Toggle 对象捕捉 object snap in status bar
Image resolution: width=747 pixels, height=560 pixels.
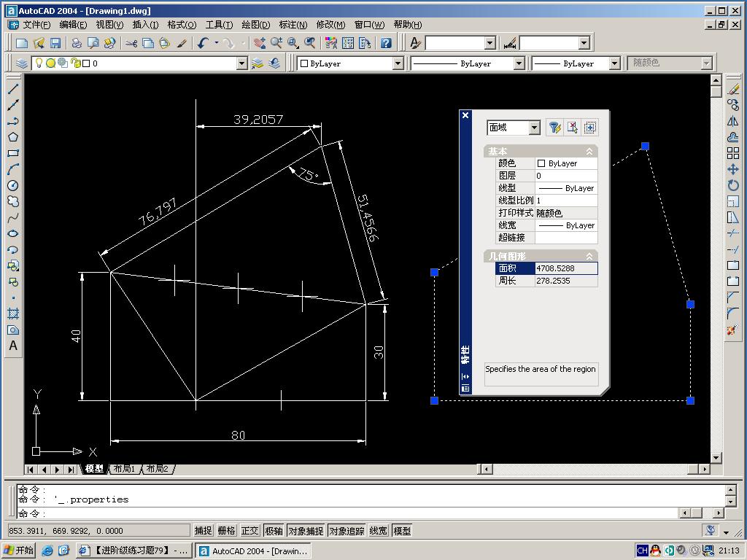[306, 531]
